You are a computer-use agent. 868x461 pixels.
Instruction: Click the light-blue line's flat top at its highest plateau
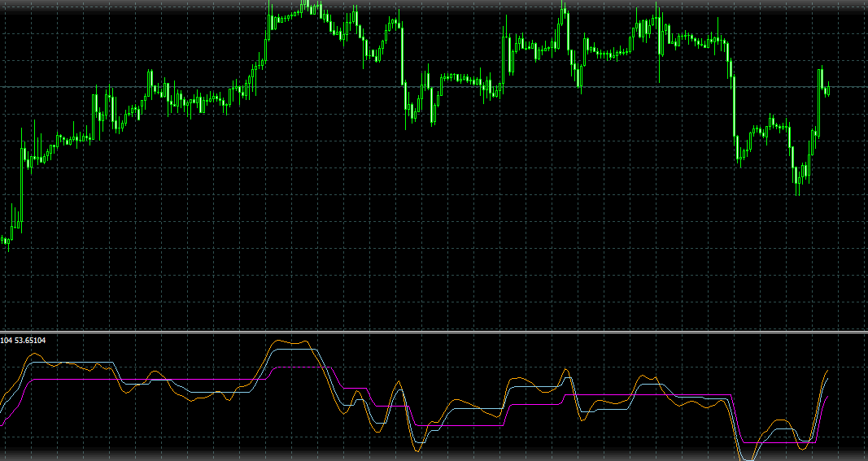tap(294, 349)
